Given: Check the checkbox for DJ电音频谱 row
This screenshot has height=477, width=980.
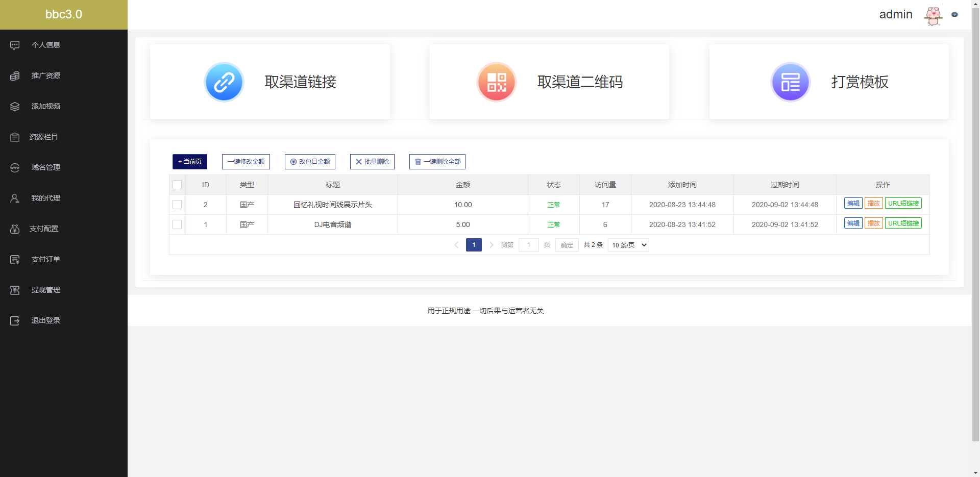Looking at the screenshot, I should coord(177,224).
